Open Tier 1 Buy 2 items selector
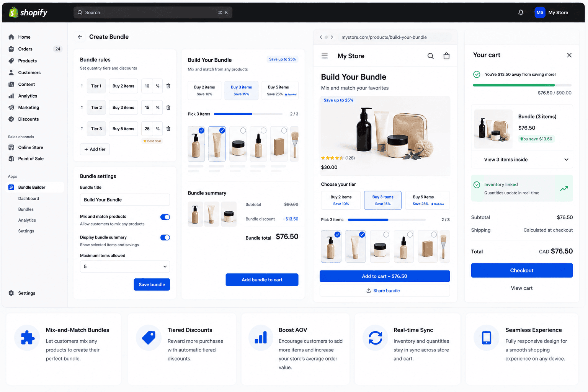Screen dimensions: 588x392 click(123, 86)
